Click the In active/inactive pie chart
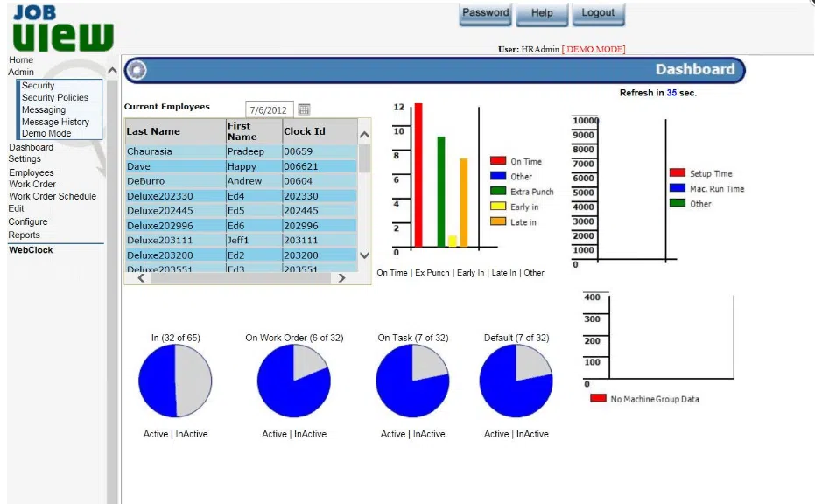 coord(175,381)
